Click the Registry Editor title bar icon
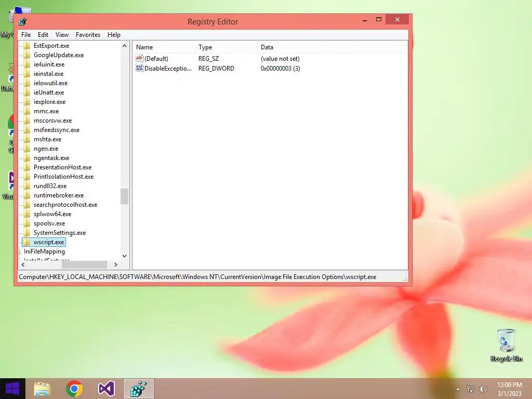This screenshot has height=399, width=532. (x=23, y=22)
